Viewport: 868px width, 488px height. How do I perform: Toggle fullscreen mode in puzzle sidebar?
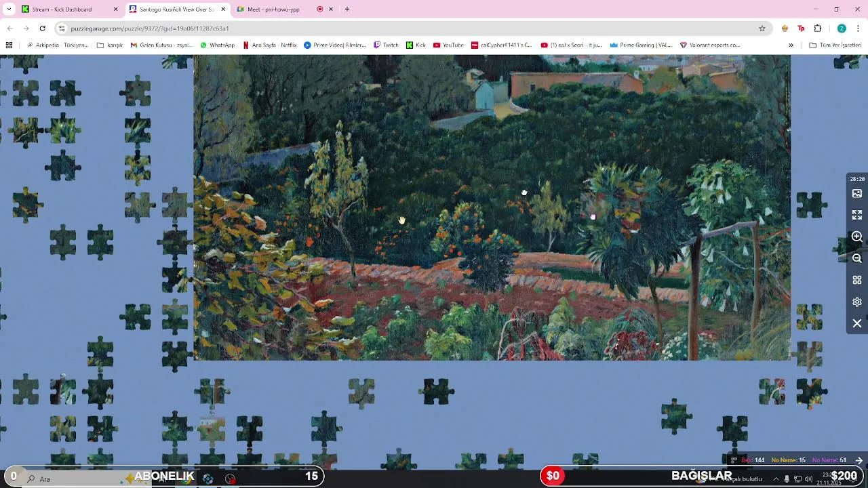tap(857, 215)
